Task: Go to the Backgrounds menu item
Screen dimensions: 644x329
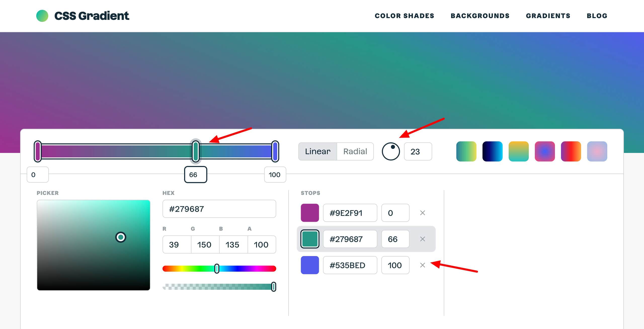Action: [480, 16]
